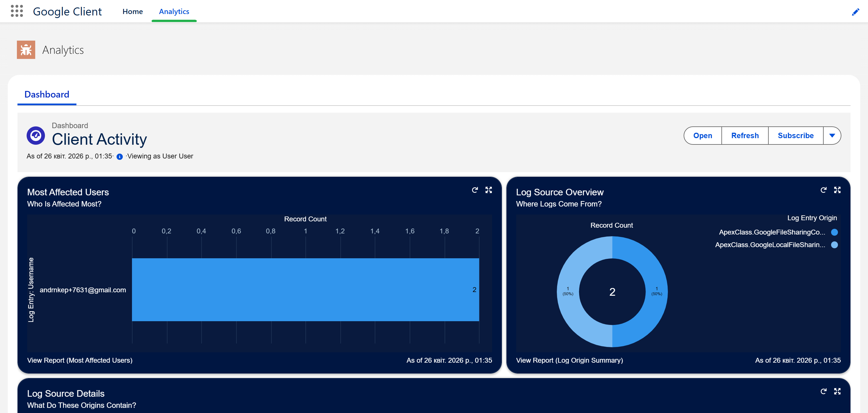Screen dimensions: 868x413
Task: Click the Log Entry Origin legend heading
Action: (x=812, y=218)
